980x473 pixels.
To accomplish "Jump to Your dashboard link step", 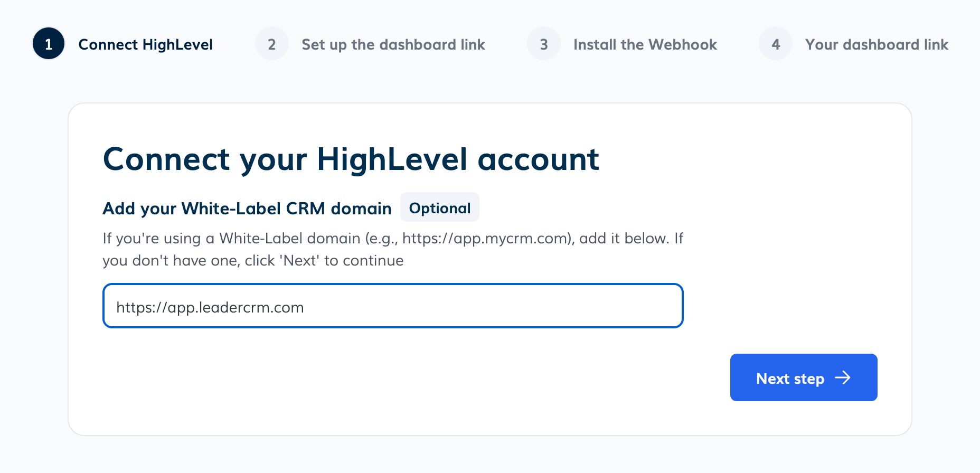I will pos(877,45).
